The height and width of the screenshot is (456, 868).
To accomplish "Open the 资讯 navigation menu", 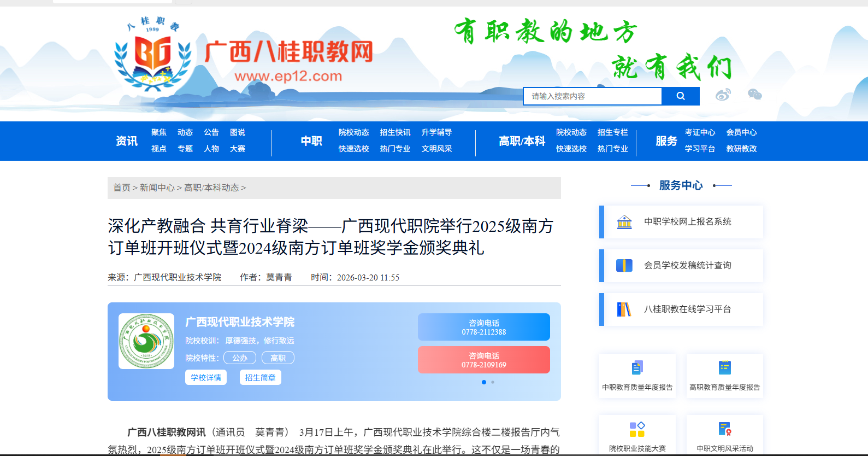I will (127, 141).
